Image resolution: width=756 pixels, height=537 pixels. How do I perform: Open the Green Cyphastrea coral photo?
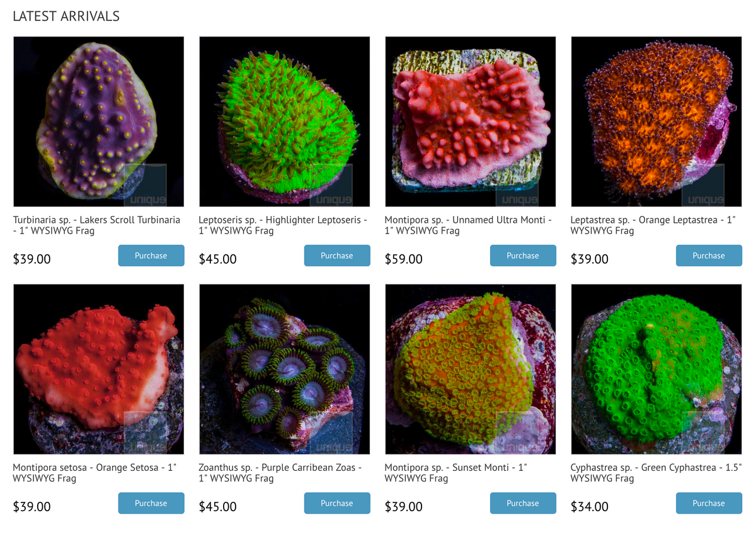[656, 369]
